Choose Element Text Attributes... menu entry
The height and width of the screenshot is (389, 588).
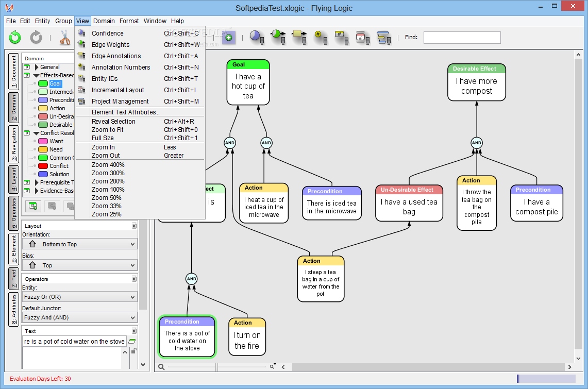[x=140, y=112]
